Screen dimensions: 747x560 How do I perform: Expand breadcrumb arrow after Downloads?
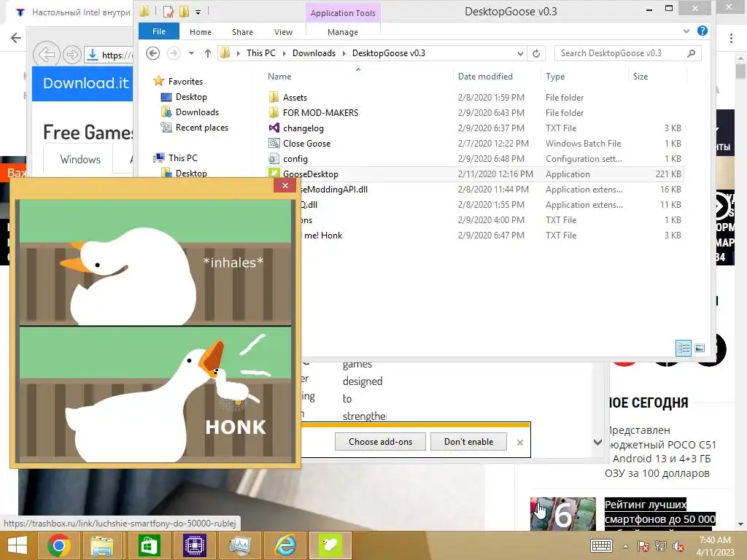pos(344,53)
